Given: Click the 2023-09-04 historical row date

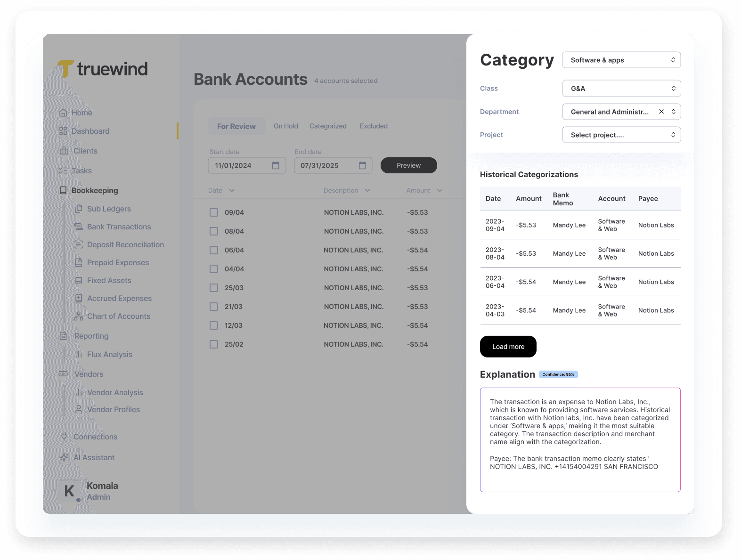Looking at the screenshot, I should point(495,225).
